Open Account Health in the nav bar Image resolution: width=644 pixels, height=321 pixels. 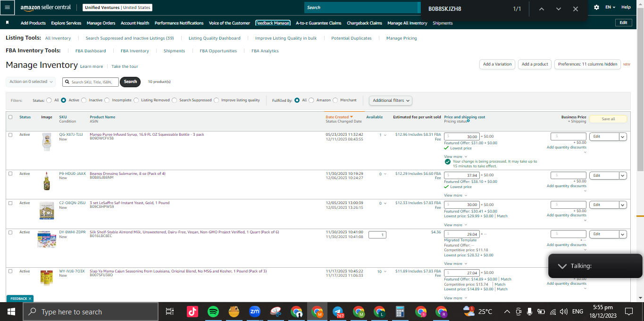(x=135, y=23)
